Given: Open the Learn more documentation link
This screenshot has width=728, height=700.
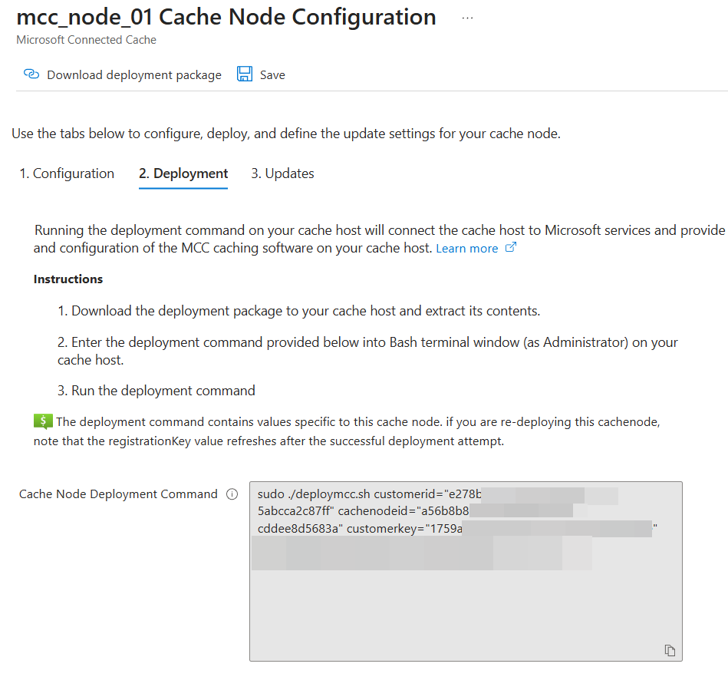Looking at the screenshot, I should click(466, 248).
